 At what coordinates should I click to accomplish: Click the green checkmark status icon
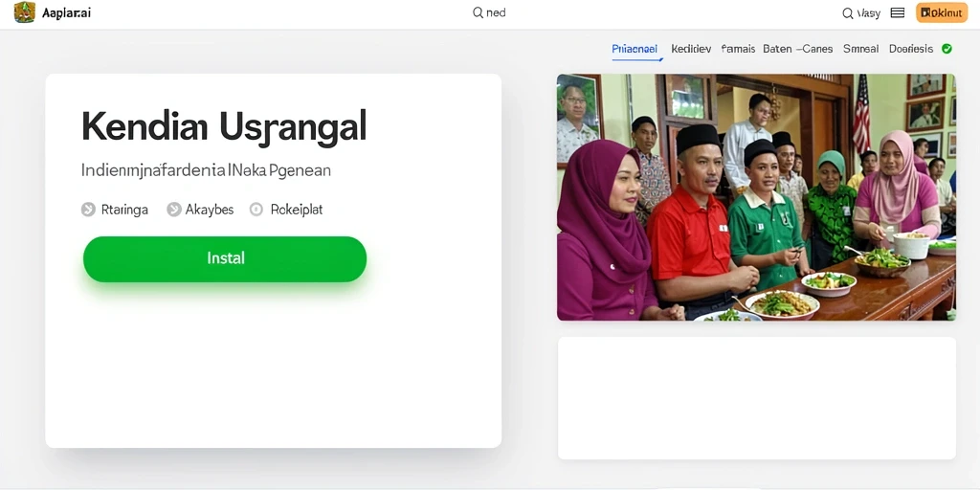(947, 49)
